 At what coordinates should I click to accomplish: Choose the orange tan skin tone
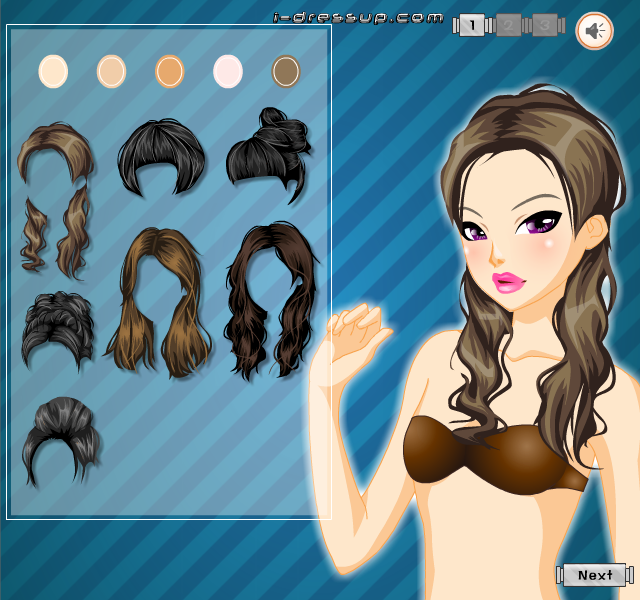click(170, 71)
